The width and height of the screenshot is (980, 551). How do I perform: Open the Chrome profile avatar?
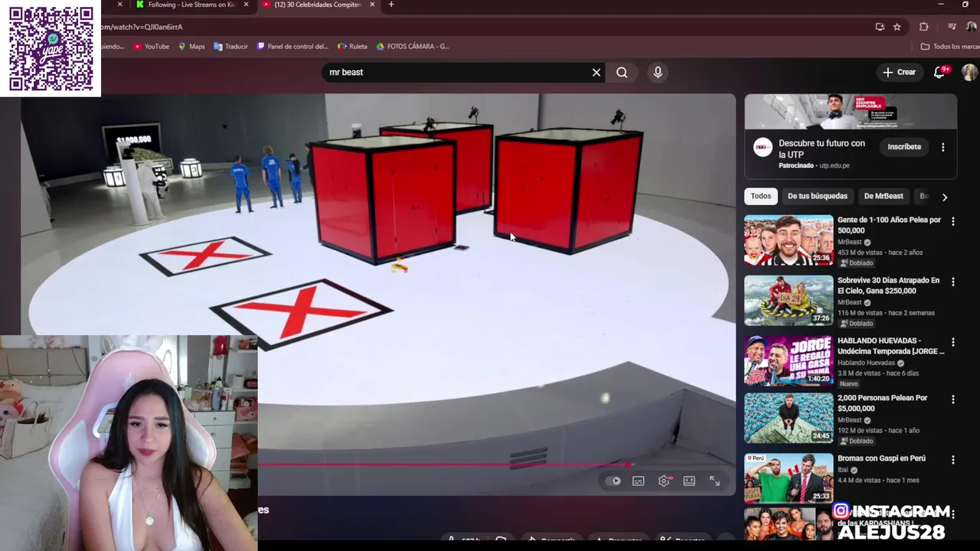(x=972, y=27)
